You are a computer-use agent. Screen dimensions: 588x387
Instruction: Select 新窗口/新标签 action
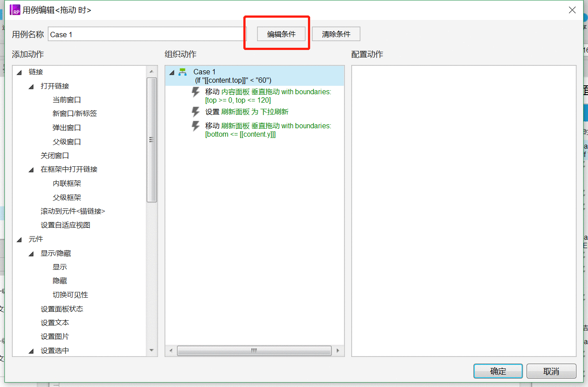click(75, 114)
